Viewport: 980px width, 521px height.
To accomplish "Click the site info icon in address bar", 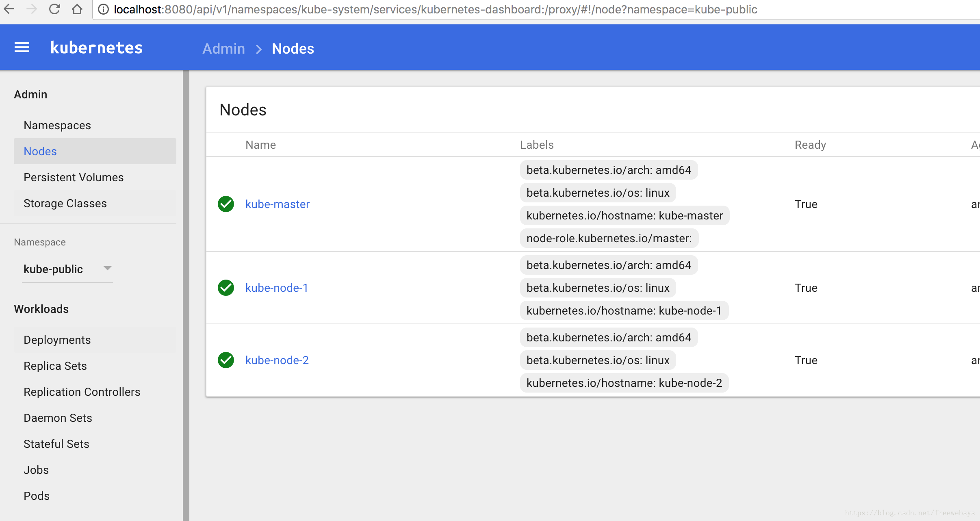I will 104,9.
